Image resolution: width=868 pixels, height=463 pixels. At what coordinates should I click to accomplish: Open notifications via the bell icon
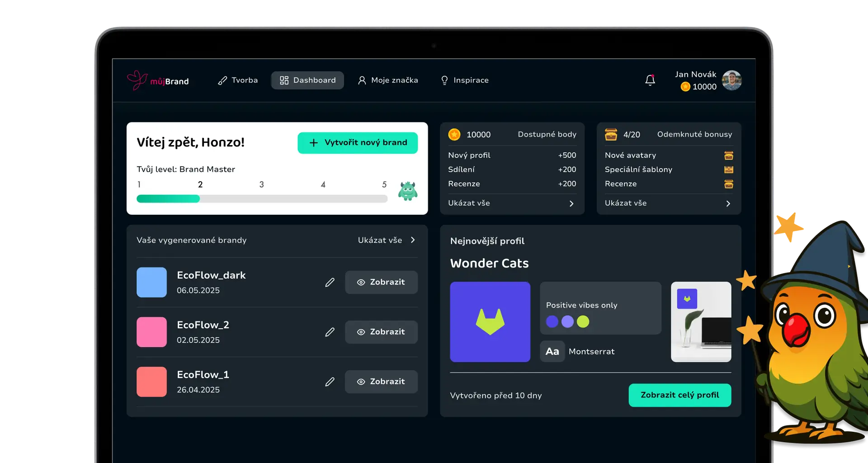tap(651, 80)
